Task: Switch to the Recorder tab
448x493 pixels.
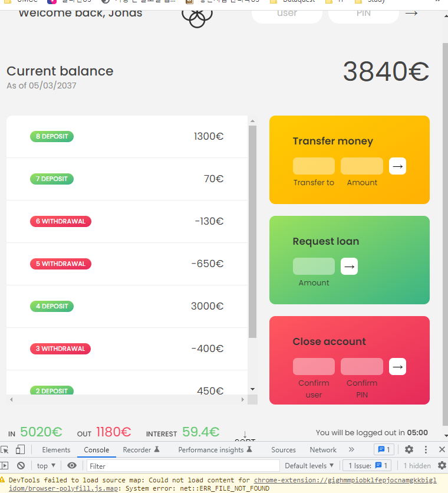Action: pyautogui.click(x=141, y=450)
